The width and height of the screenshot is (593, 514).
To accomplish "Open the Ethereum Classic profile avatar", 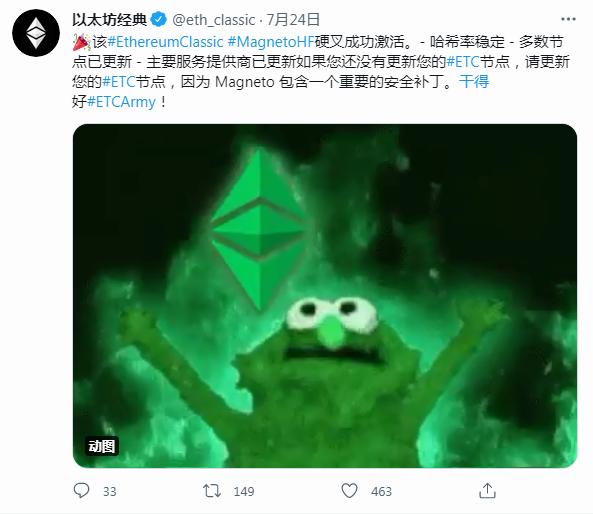I will pyautogui.click(x=36, y=33).
